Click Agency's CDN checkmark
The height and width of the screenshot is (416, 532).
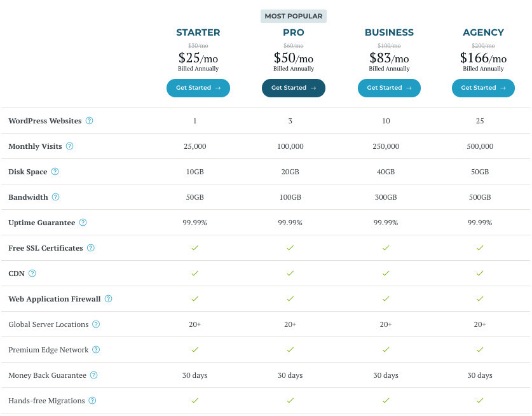(x=480, y=274)
